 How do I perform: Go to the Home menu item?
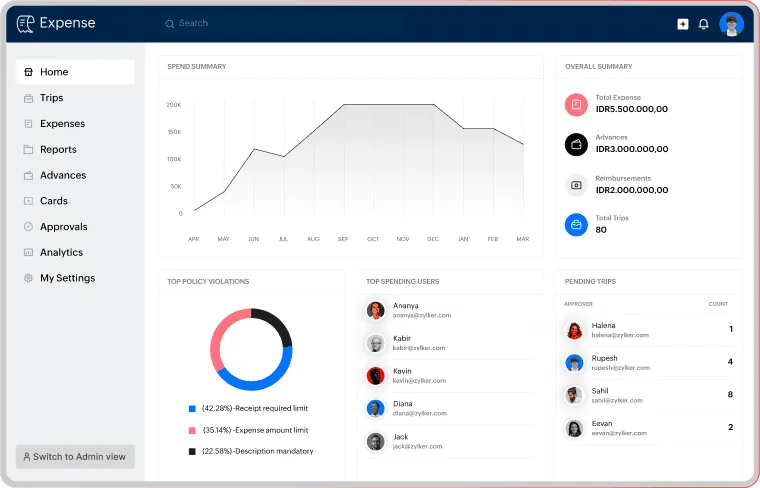pos(75,72)
